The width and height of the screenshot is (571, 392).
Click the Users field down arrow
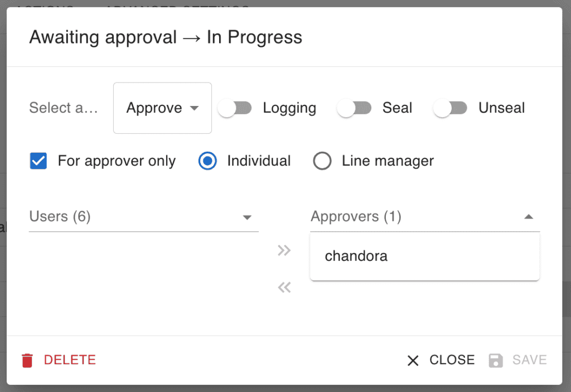(x=247, y=217)
